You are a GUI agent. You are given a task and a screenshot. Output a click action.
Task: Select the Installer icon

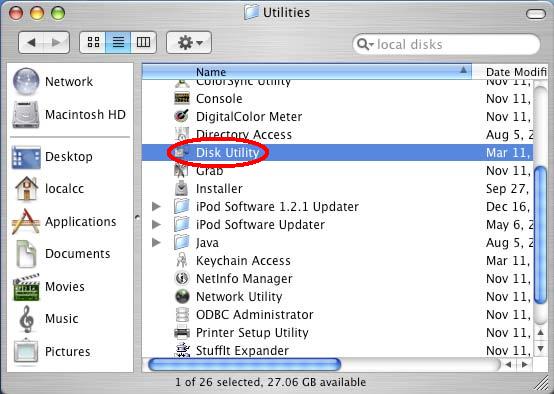point(182,189)
